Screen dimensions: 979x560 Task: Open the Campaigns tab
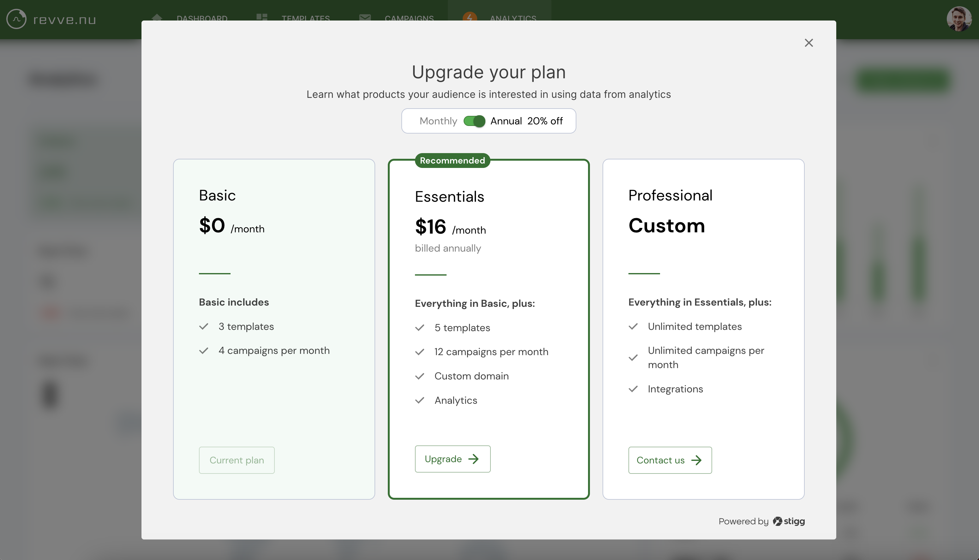(x=409, y=18)
